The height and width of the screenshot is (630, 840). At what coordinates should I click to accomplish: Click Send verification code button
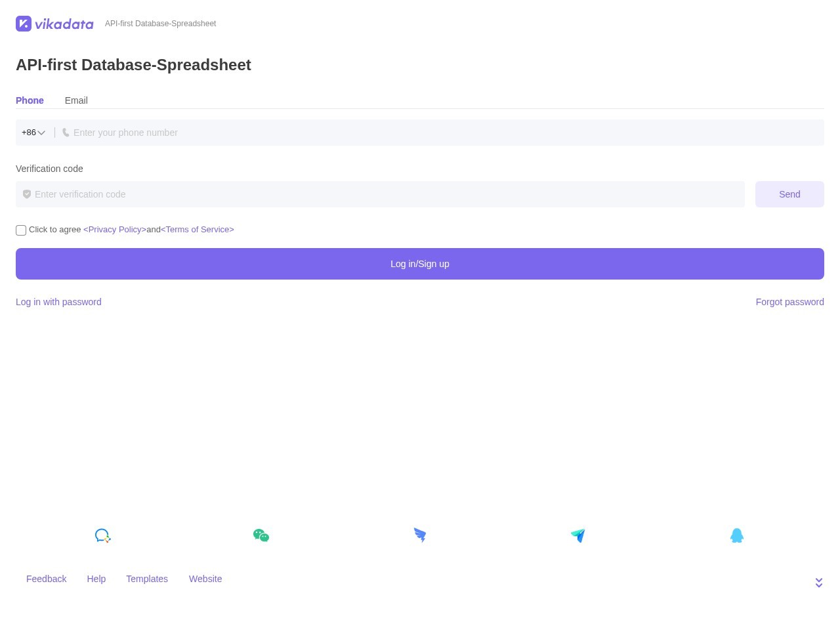pos(789,194)
